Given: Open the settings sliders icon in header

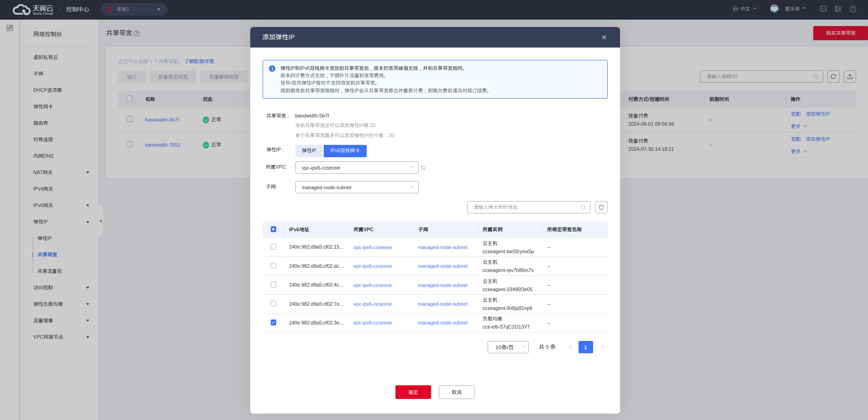Looking at the screenshot, I should pyautogui.click(x=838, y=9).
